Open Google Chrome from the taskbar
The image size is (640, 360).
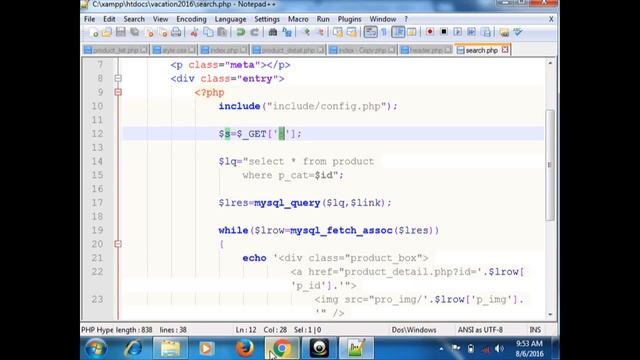coord(281,348)
